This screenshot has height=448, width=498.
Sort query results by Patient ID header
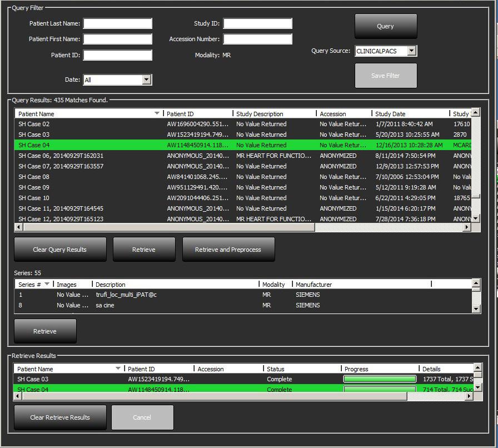[198, 114]
